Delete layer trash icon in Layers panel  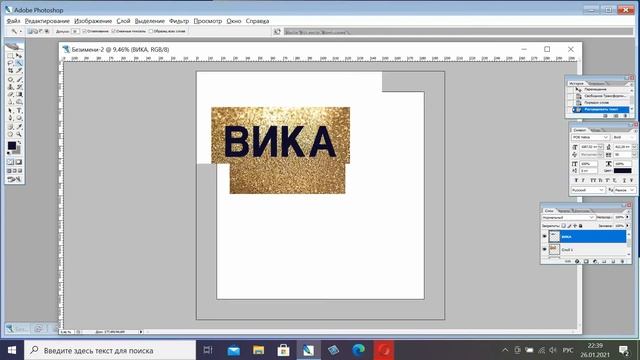(x=622, y=261)
